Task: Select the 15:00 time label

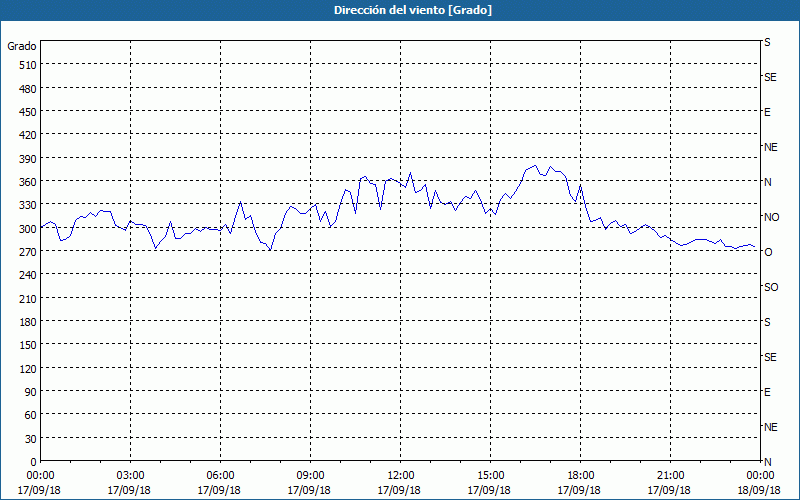Action: click(x=490, y=476)
